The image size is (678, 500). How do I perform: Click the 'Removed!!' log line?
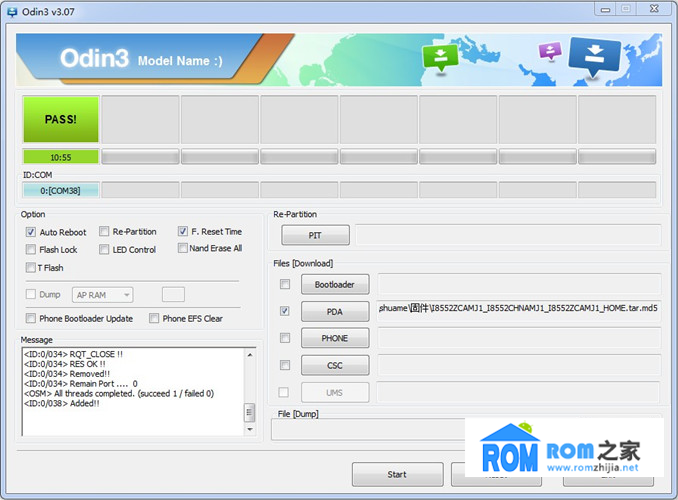click(x=67, y=374)
